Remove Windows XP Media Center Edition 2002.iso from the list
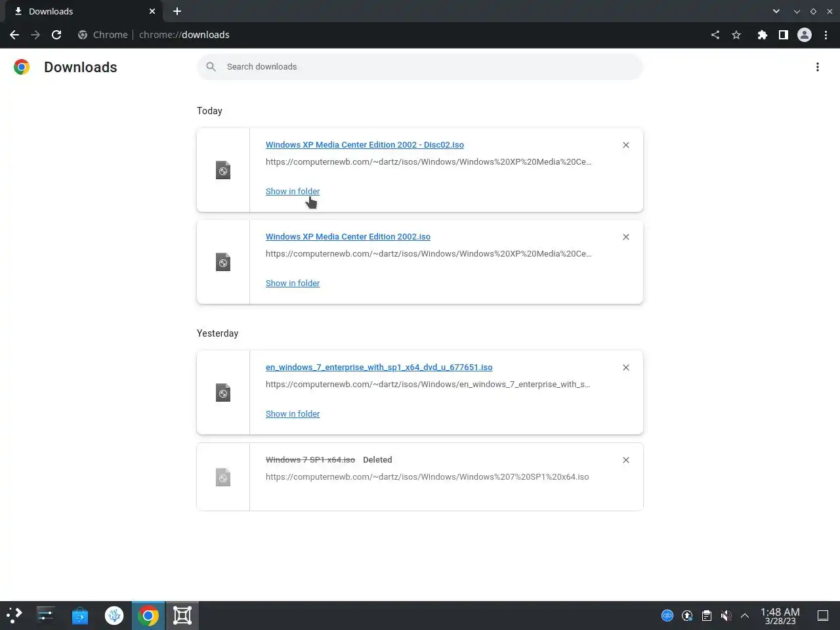 (626, 237)
